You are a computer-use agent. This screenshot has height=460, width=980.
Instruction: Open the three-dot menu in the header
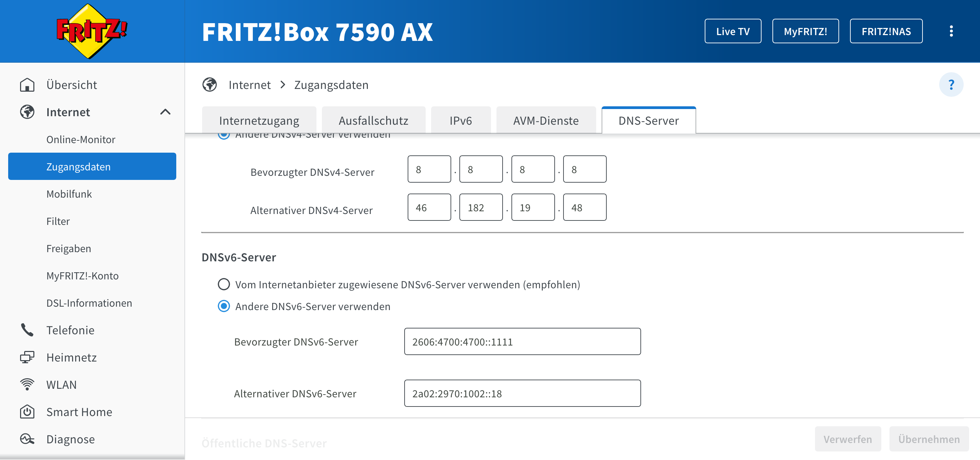tap(951, 31)
